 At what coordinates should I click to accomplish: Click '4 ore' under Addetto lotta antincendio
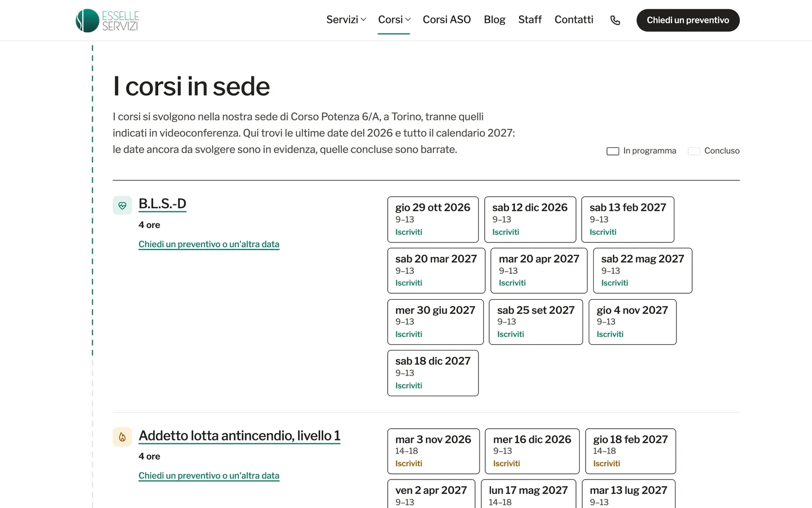click(149, 457)
